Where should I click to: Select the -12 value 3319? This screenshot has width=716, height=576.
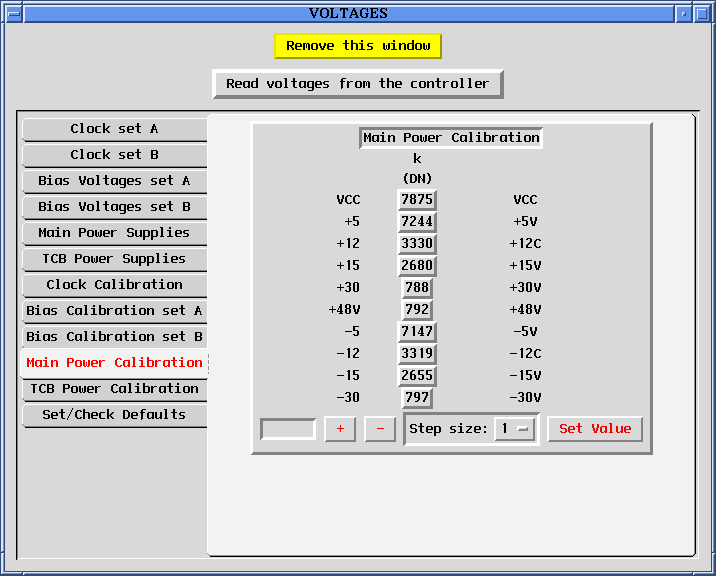(x=417, y=353)
